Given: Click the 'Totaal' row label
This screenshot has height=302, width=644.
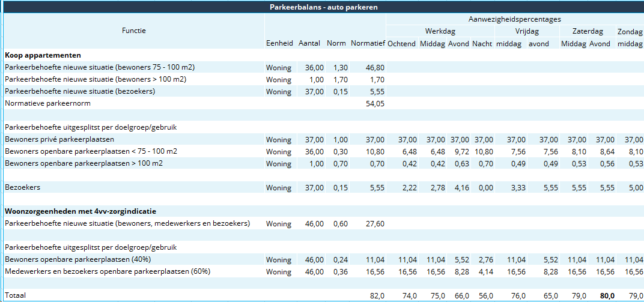Looking at the screenshot, I should pyautogui.click(x=15, y=295).
